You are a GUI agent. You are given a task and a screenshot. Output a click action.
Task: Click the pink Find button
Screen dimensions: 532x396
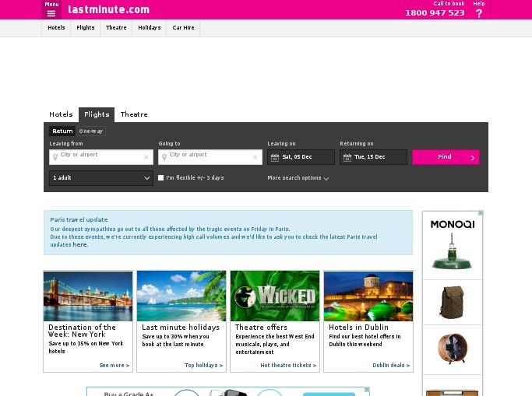pyautogui.click(x=446, y=157)
